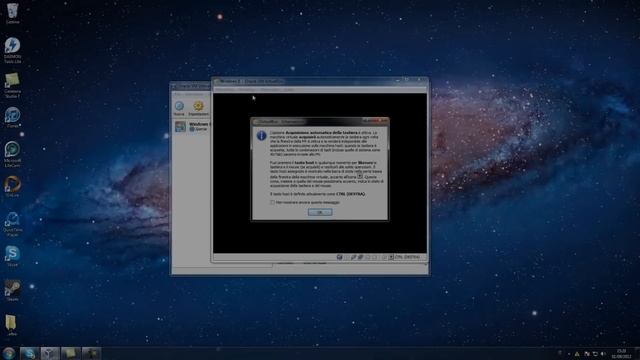This screenshot has height=360, width=640.
Task: Select the Windows virtual machine in the VM list
Action: click(x=192, y=126)
